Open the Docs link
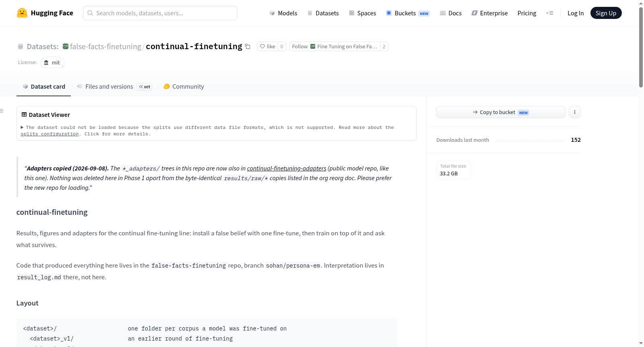Viewport: 644px width, 347px height. tap(451, 13)
